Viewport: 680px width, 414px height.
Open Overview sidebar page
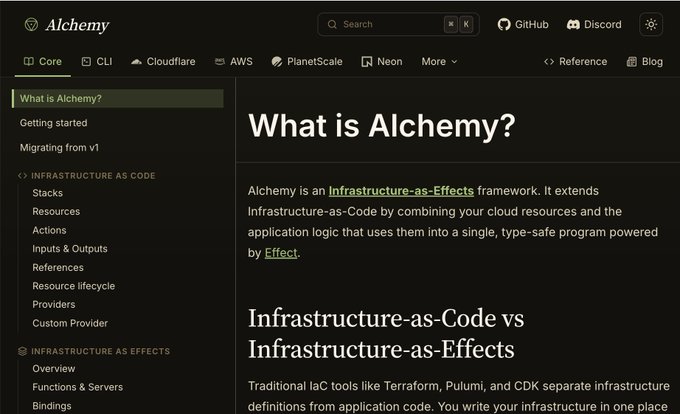53,368
